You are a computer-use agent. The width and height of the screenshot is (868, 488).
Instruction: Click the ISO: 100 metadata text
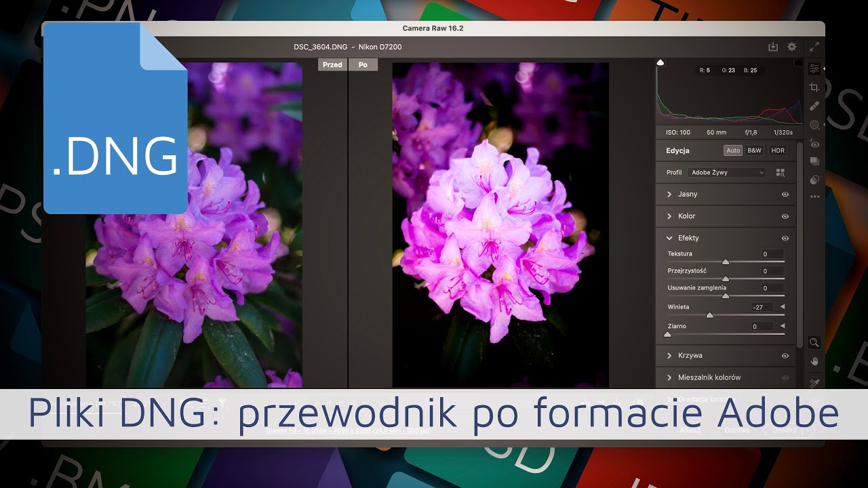point(678,133)
